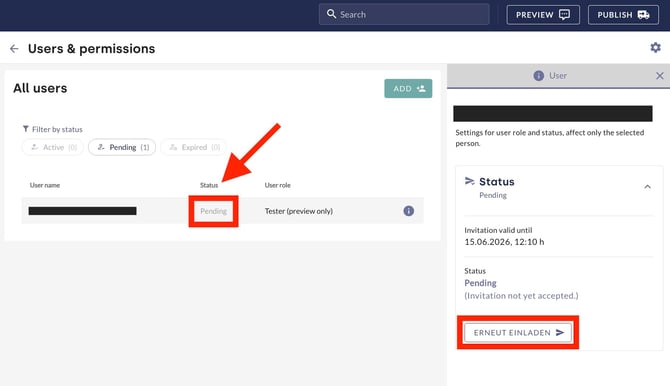Click the All users heading
670x386 pixels.
40,88
